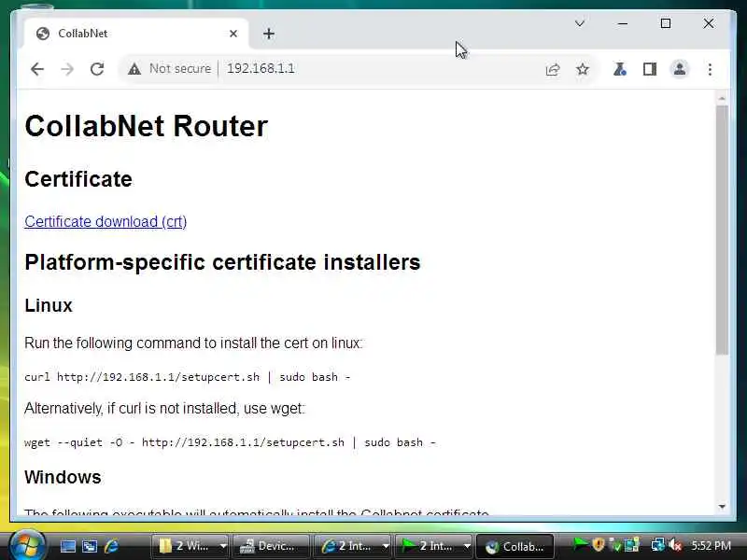The height and width of the screenshot is (560, 747).
Task: Click the Not secure label
Action: (x=180, y=68)
